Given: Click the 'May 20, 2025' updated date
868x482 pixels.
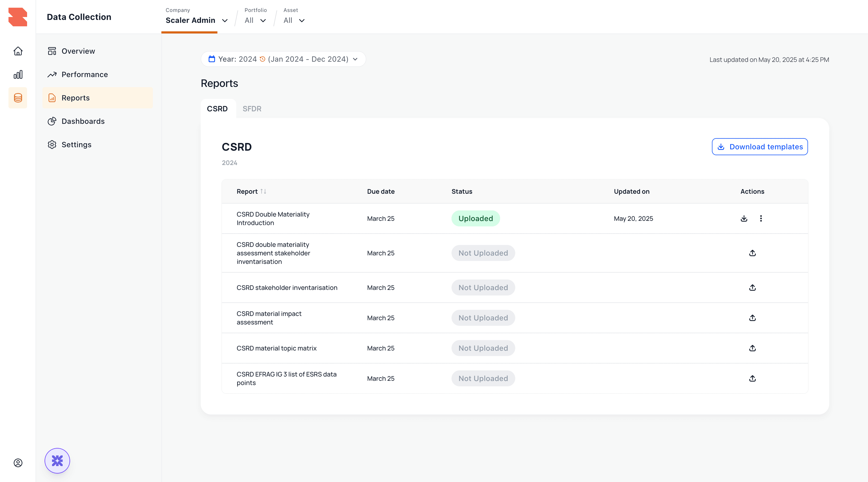Looking at the screenshot, I should (633, 219).
